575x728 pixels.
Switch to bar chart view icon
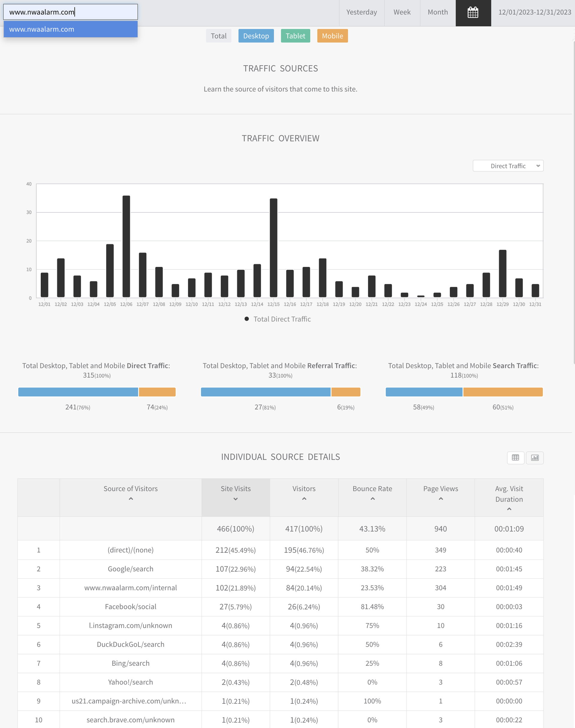[535, 458]
